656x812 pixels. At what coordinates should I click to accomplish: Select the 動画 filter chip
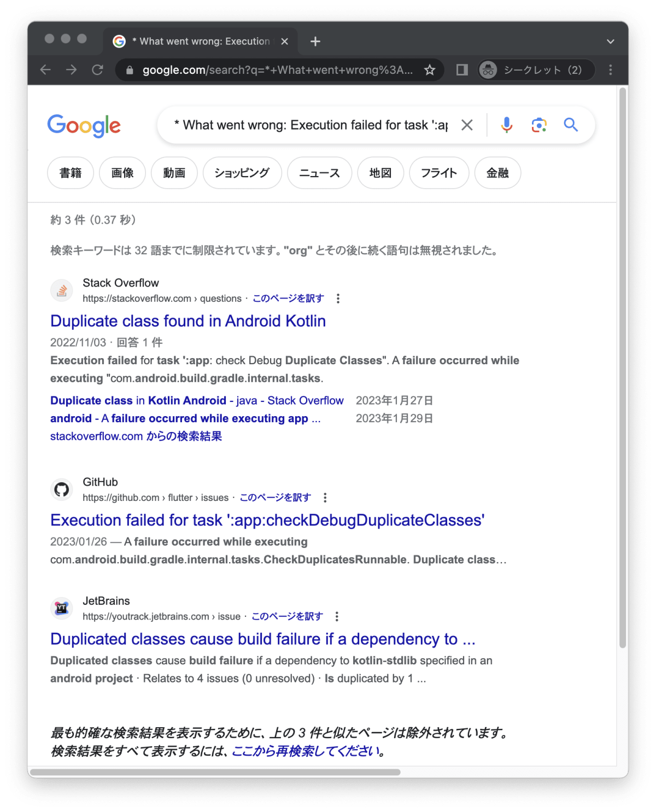(174, 173)
